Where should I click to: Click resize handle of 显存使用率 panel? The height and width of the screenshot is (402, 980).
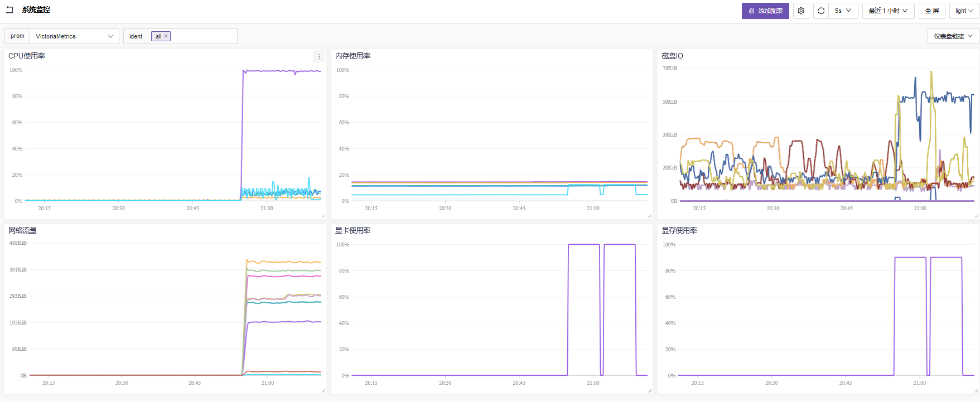pyautogui.click(x=976, y=390)
